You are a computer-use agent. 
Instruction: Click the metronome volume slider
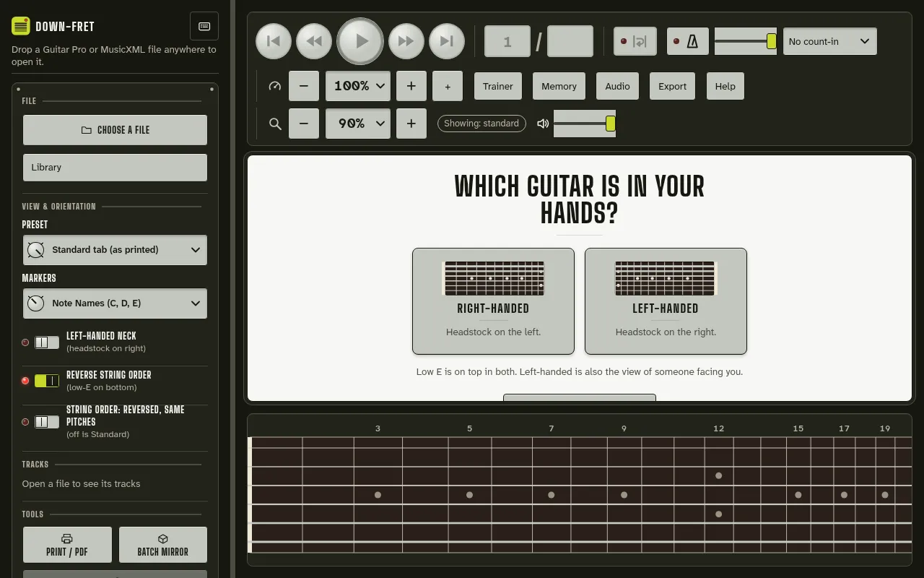click(746, 41)
